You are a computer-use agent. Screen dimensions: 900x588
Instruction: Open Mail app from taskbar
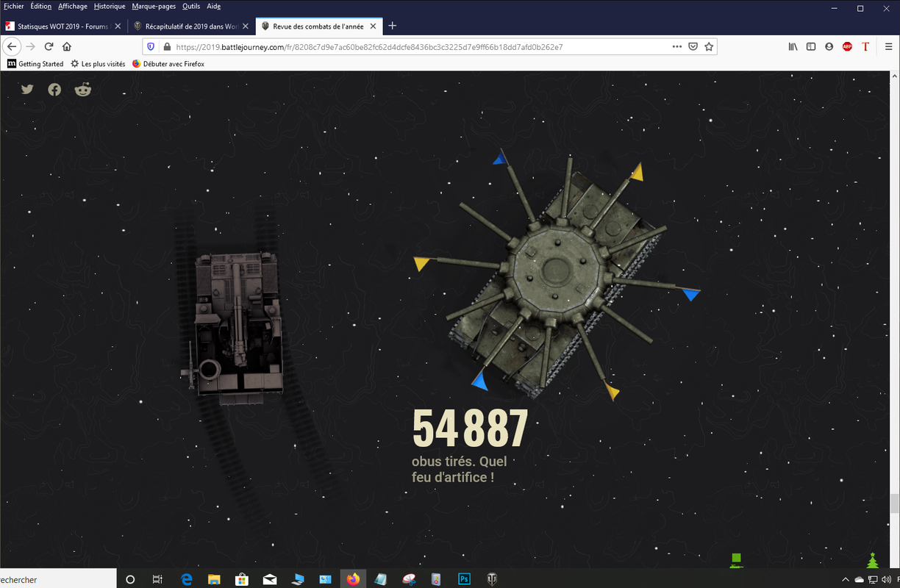(x=270, y=579)
